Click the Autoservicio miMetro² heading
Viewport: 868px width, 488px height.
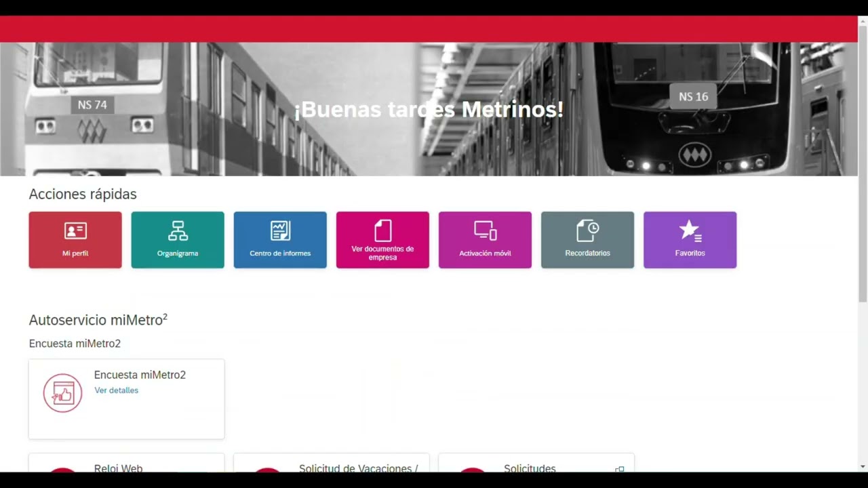(x=98, y=320)
